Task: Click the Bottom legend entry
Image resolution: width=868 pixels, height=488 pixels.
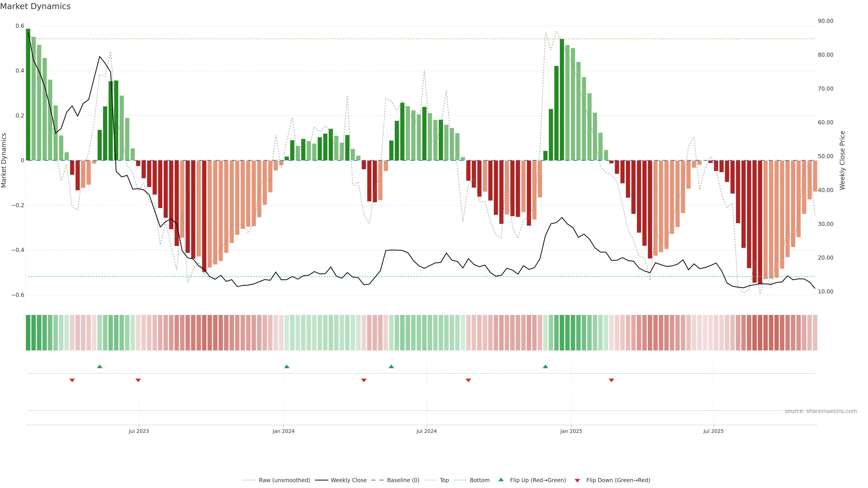Action: pyautogui.click(x=479, y=480)
